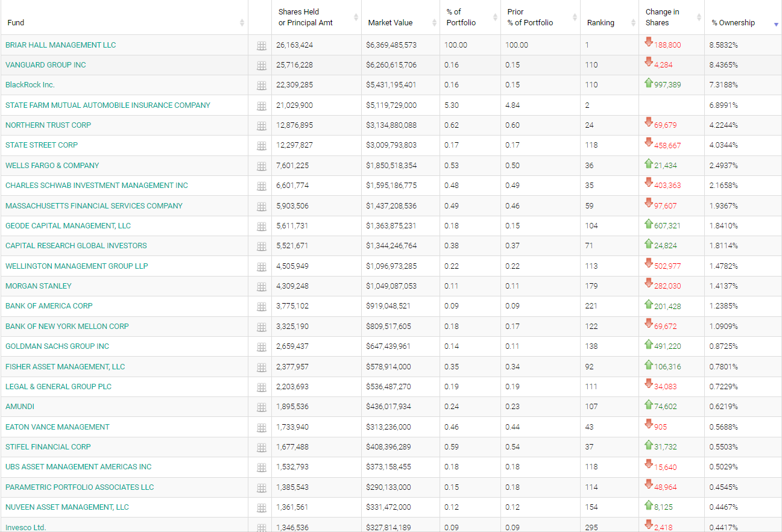Screen dimensions: 782x532
Task: Select ownership value 6.8991%
Action: pyautogui.click(x=724, y=105)
